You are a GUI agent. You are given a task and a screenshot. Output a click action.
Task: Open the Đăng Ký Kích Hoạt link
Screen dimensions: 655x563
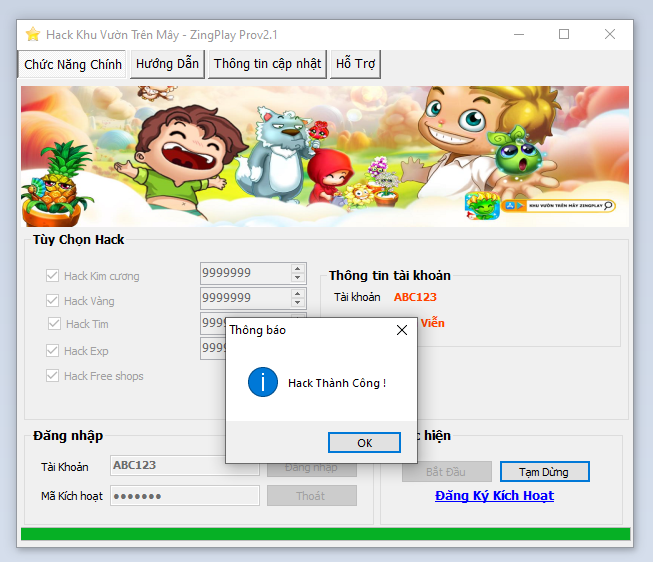(x=494, y=496)
